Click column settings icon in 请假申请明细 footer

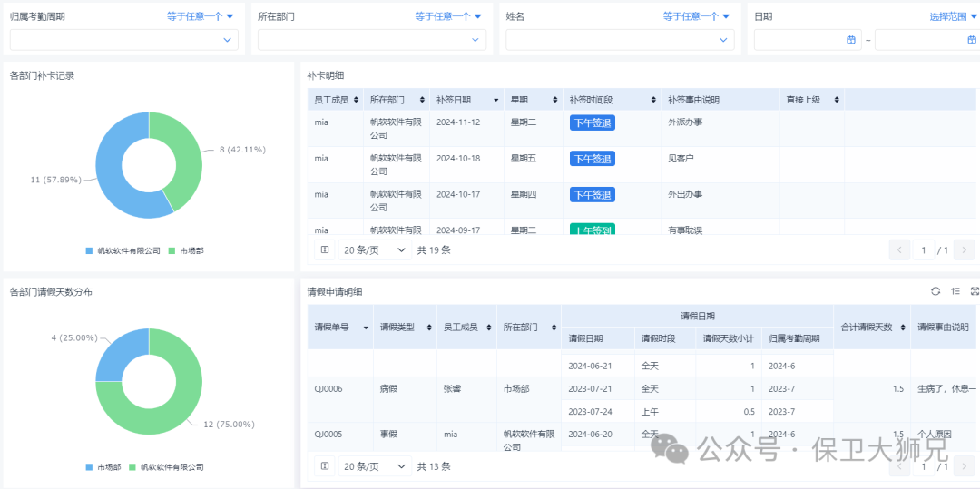coord(324,466)
